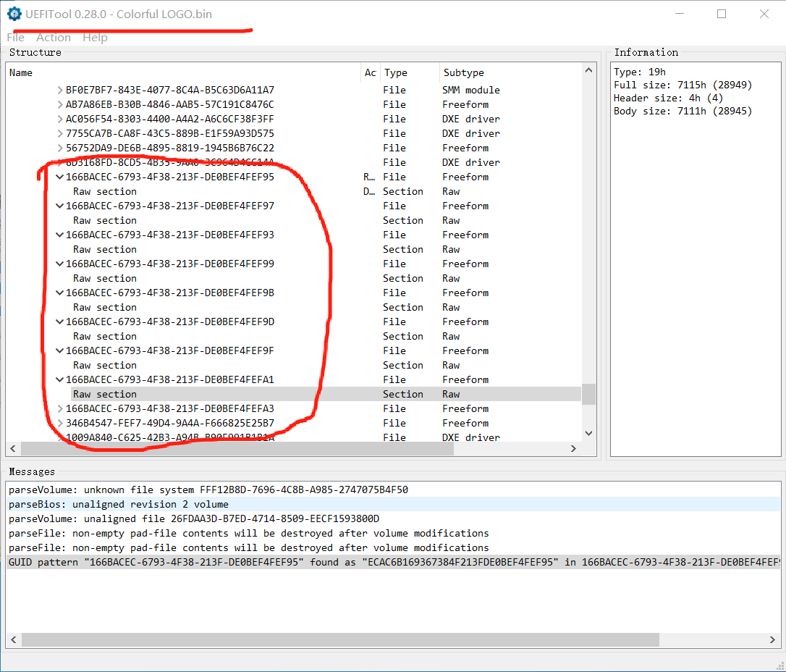Expand 56752DA9-DE6B-4895 freeform file
The image size is (786, 672).
click(x=59, y=148)
